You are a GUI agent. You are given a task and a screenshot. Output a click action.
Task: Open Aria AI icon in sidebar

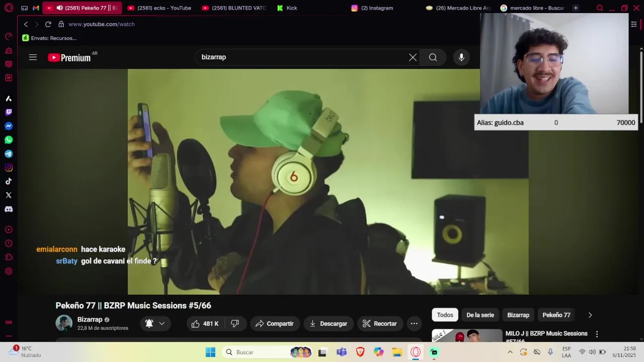(x=9, y=99)
